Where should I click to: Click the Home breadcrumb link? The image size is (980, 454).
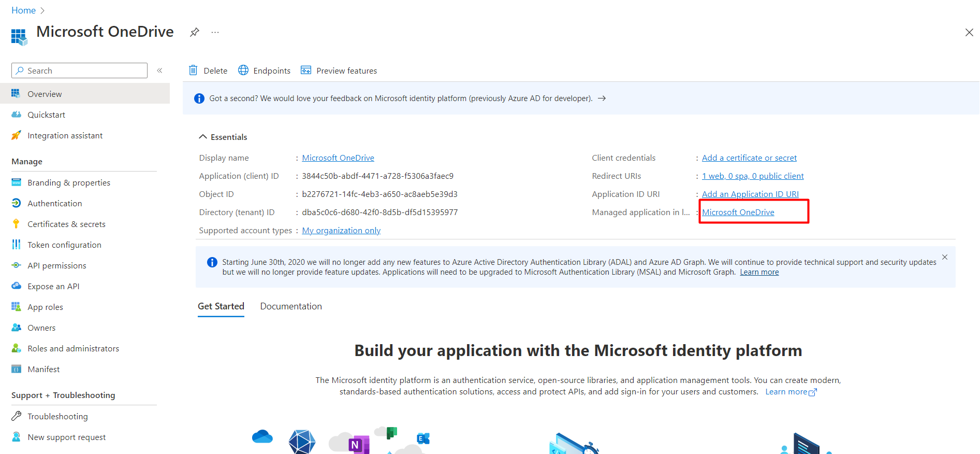point(24,10)
